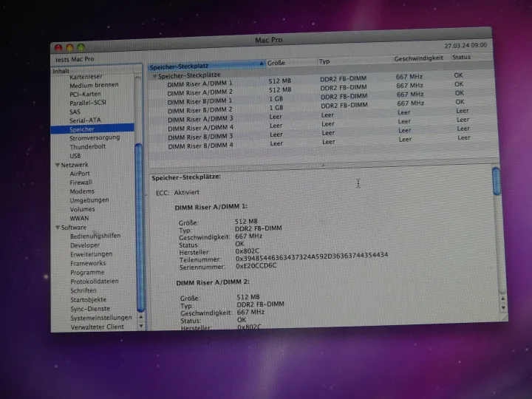Select SAS in the hardware list
Viewport: 532px width, 399px height.
tap(75, 112)
